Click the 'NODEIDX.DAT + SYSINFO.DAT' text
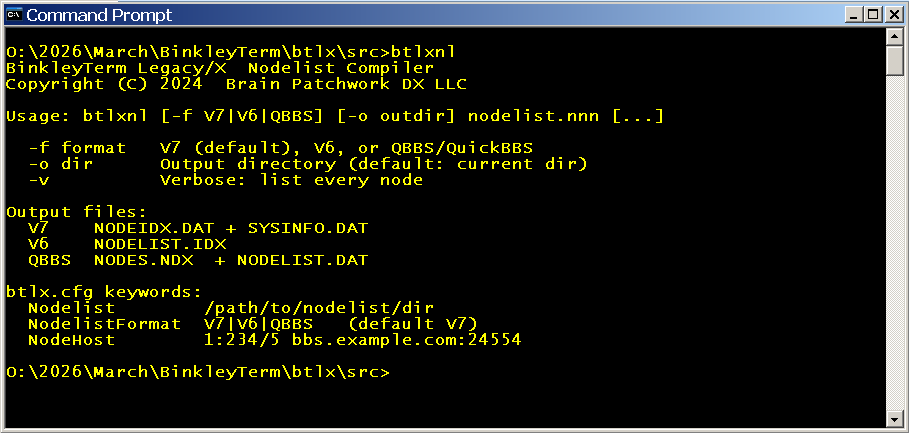Viewport: 909px width, 433px height. click(230, 228)
